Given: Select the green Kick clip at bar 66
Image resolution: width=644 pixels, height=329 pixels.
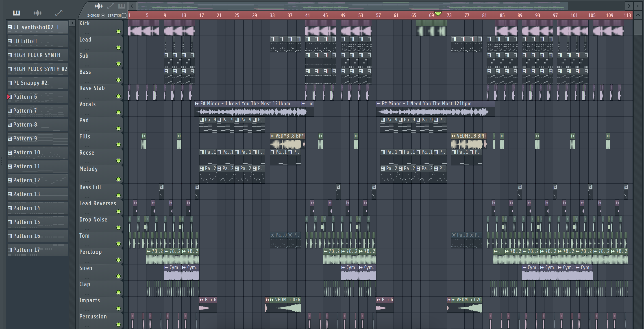Looking at the screenshot, I should coord(431,28).
